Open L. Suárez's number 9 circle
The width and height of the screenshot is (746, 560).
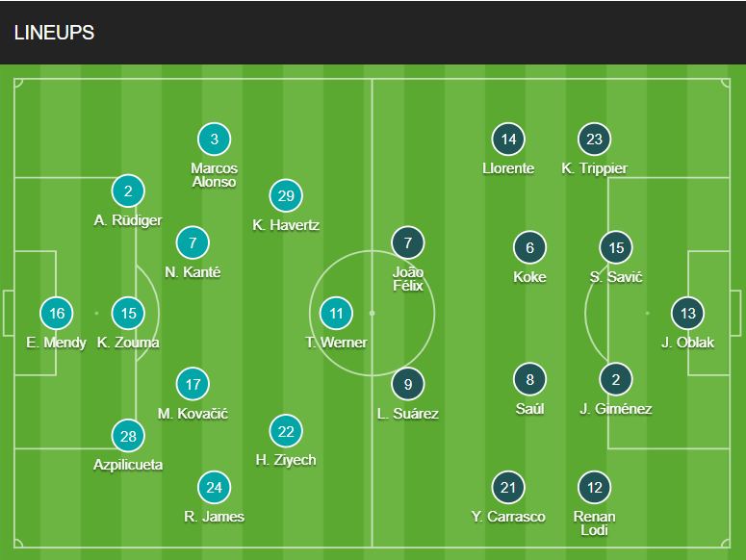[x=408, y=385]
